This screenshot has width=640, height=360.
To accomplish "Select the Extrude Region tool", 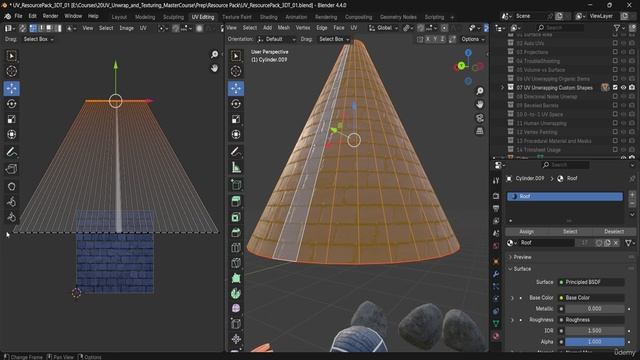I will (x=236, y=201).
